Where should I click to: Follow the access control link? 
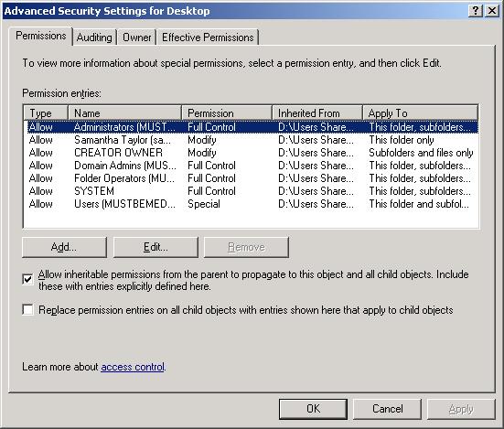click(x=133, y=367)
